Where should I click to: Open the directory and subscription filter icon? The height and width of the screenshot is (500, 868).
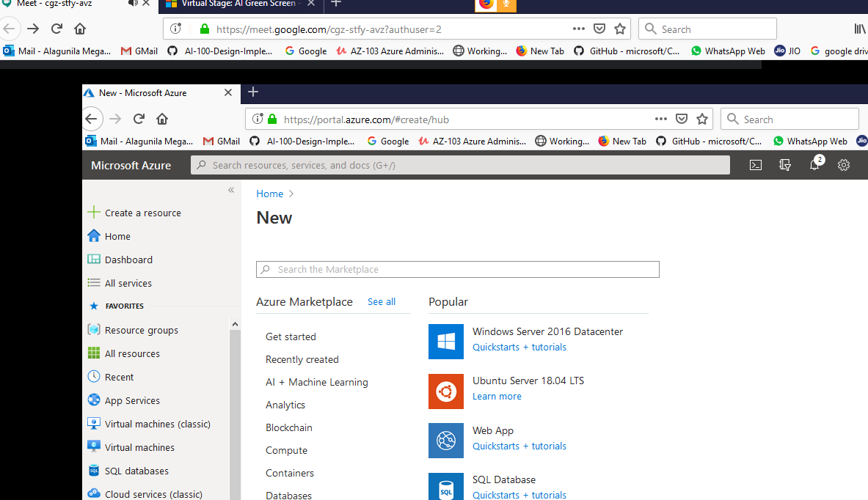[785, 165]
